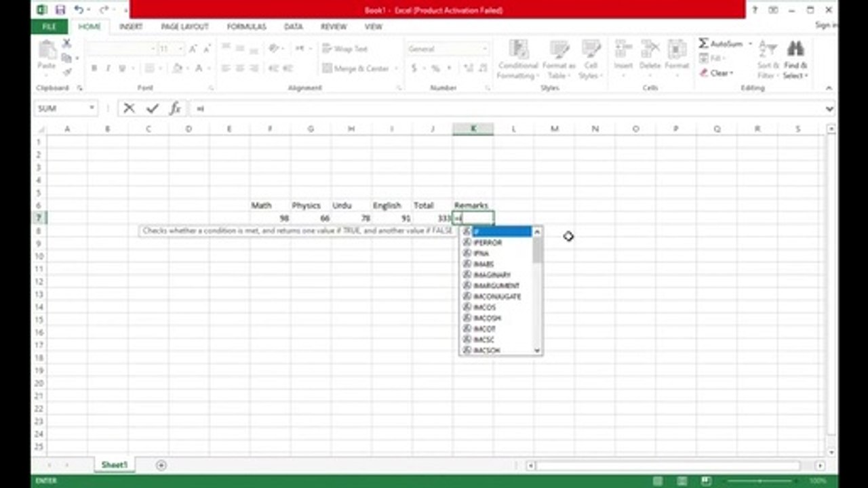
Task: Click the column K header
Action: click(473, 129)
